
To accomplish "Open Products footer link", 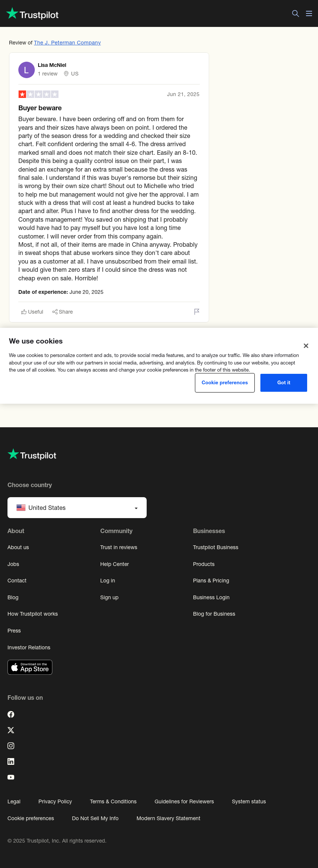I will pos(204,564).
